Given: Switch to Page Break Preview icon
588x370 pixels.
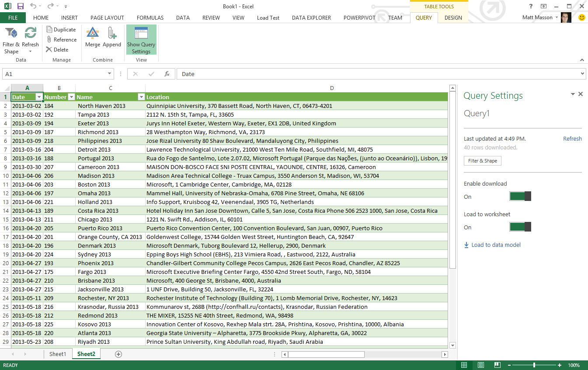Looking at the screenshot, I should 498,365.
